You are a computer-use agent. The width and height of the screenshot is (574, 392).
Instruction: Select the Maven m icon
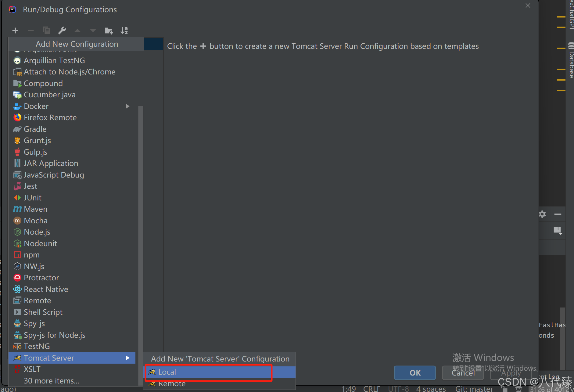pyautogui.click(x=17, y=209)
